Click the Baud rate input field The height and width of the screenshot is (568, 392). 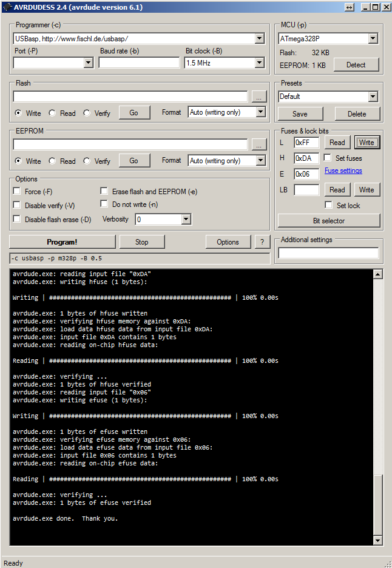click(139, 63)
